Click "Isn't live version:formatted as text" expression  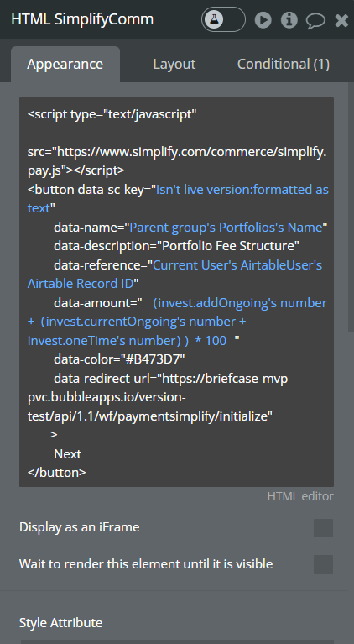[x=178, y=199]
